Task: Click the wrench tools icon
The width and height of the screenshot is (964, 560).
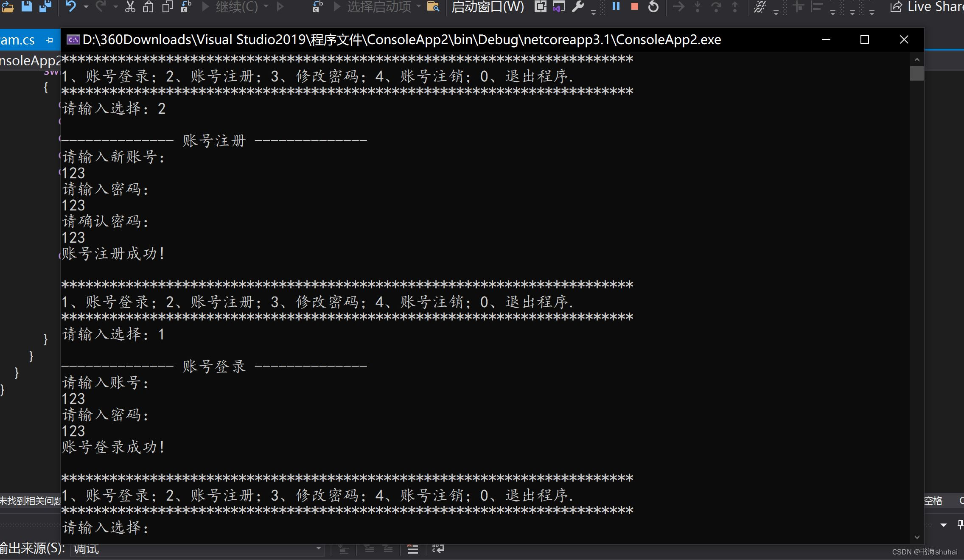Action: (578, 6)
